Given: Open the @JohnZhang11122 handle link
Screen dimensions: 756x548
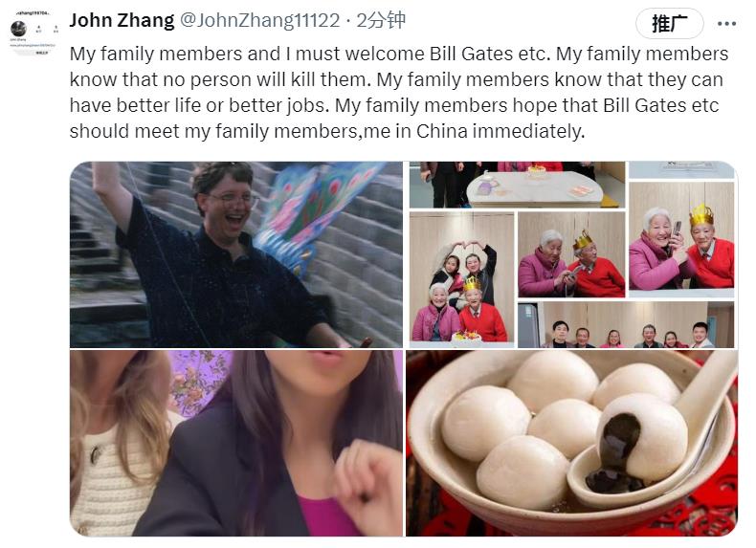Looking at the screenshot, I should [x=260, y=20].
